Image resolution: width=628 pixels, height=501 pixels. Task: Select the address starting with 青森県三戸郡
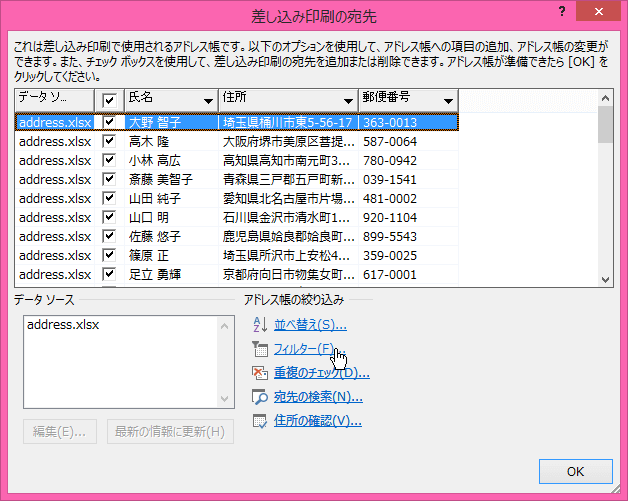tap(288, 179)
